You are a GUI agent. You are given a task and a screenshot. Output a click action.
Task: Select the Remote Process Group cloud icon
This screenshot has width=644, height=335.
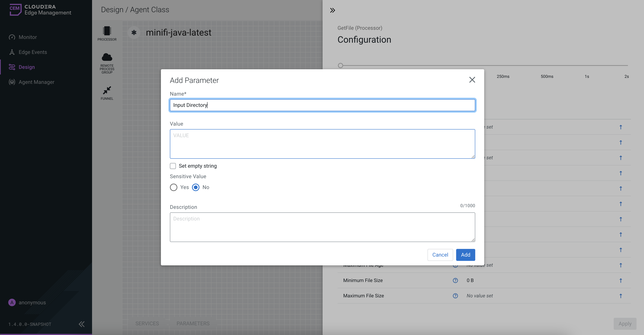[107, 57]
